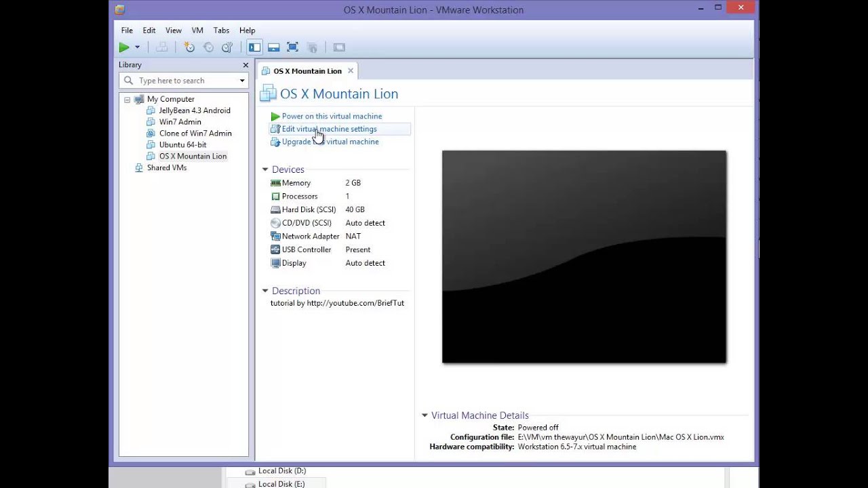Image resolution: width=868 pixels, height=488 pixels.
Task: Open the Tabs menu
Action: [221, 30]
